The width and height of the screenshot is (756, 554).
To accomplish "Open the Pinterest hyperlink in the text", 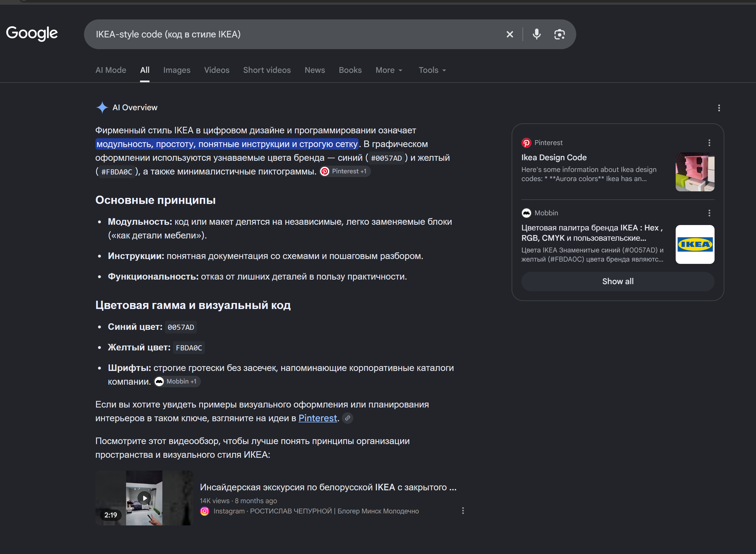I will coord(318,418).
